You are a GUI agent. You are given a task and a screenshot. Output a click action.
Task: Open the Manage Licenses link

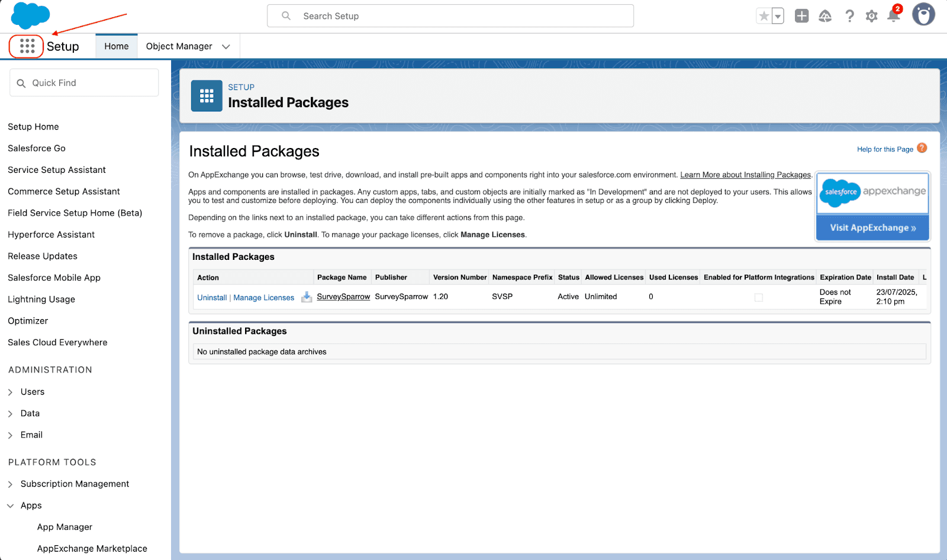point(263,298)
